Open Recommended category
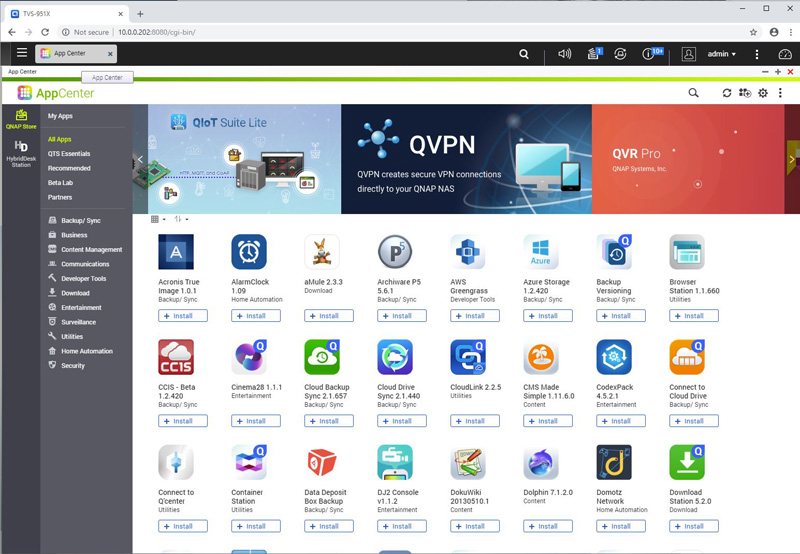This screenshot has width=800, height=554. [69, 168]
